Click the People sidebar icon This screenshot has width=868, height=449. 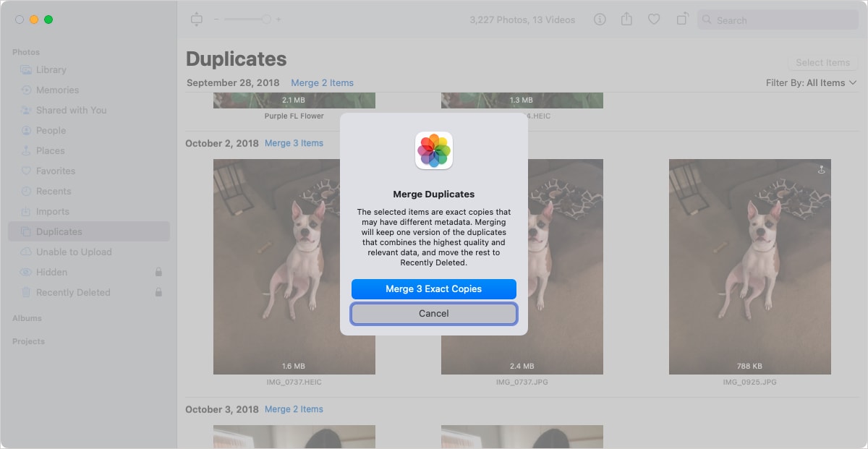pyautogui.click(x=26, y=131)
